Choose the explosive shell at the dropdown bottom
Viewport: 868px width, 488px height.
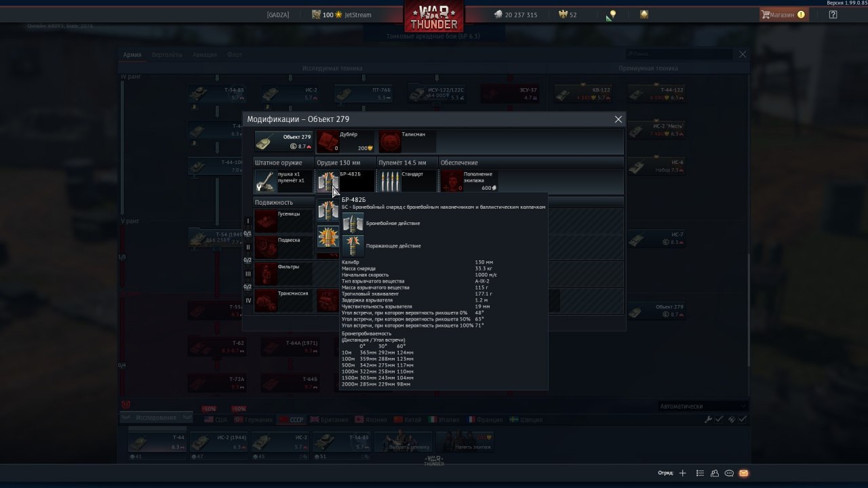[328, 237]
